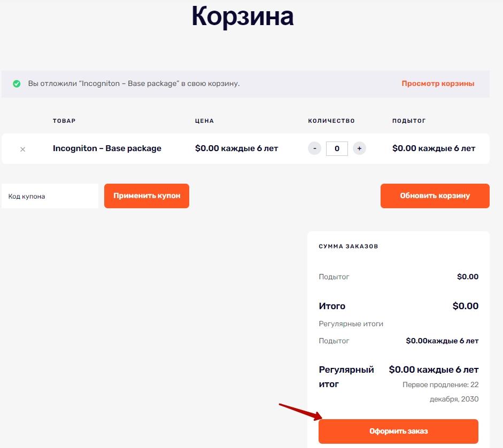Proceed with Оформить заказ button
503x448 pixels.
(x=398, y=431)
